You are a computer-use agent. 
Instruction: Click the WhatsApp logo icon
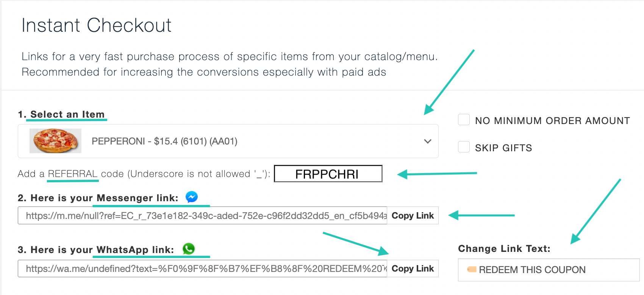coord(189,248)
